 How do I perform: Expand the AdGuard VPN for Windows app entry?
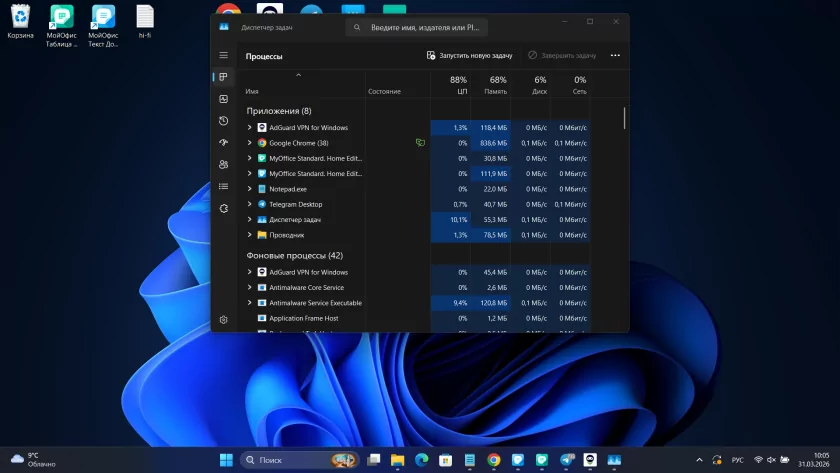[250, 128]
